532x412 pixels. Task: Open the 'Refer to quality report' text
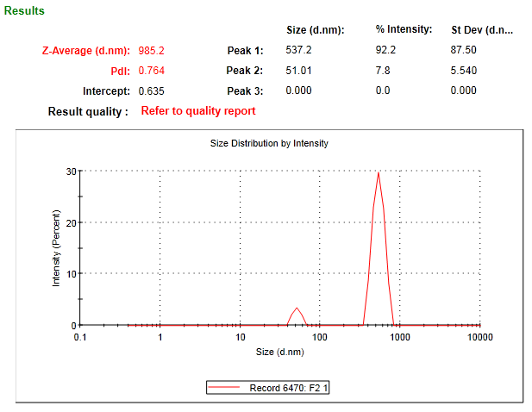[198, 111]
